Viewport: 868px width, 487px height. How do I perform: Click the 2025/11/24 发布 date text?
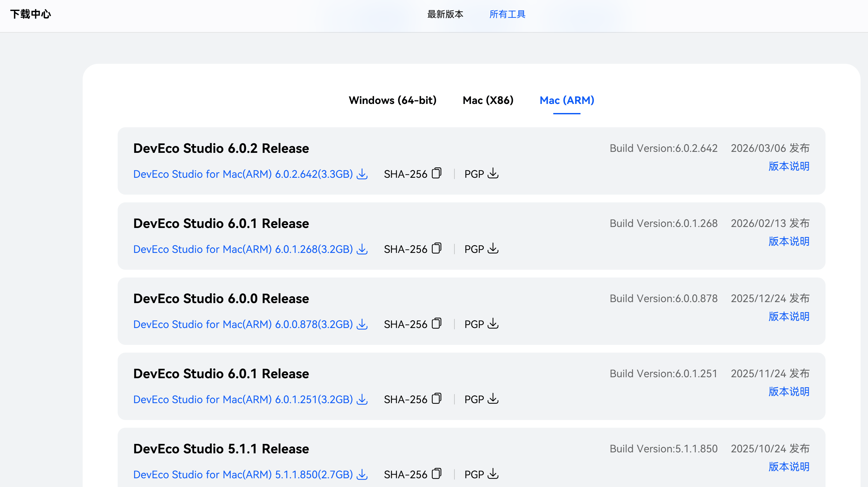click(770, 373)
